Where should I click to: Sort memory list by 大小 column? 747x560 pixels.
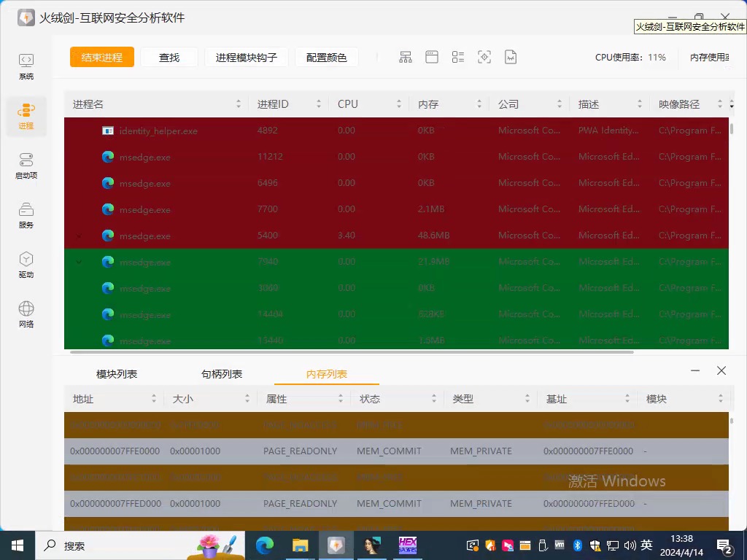click(x=210, y=399)
